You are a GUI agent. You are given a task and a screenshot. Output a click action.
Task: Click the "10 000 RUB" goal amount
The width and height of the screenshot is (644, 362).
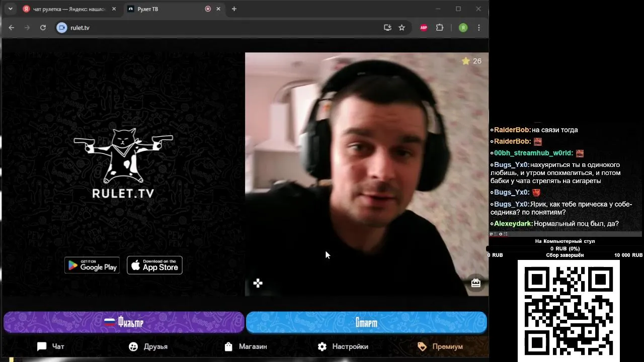point(628,255)
